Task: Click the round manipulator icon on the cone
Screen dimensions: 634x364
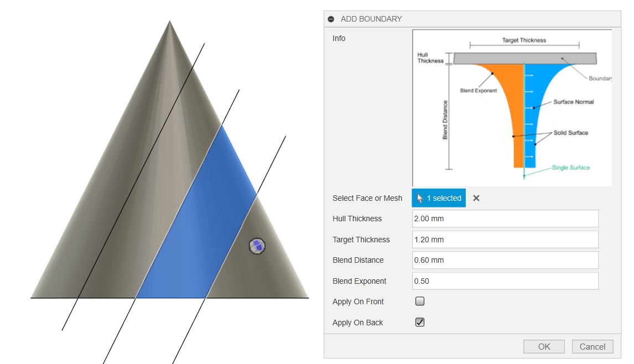Action: [257, 246]
